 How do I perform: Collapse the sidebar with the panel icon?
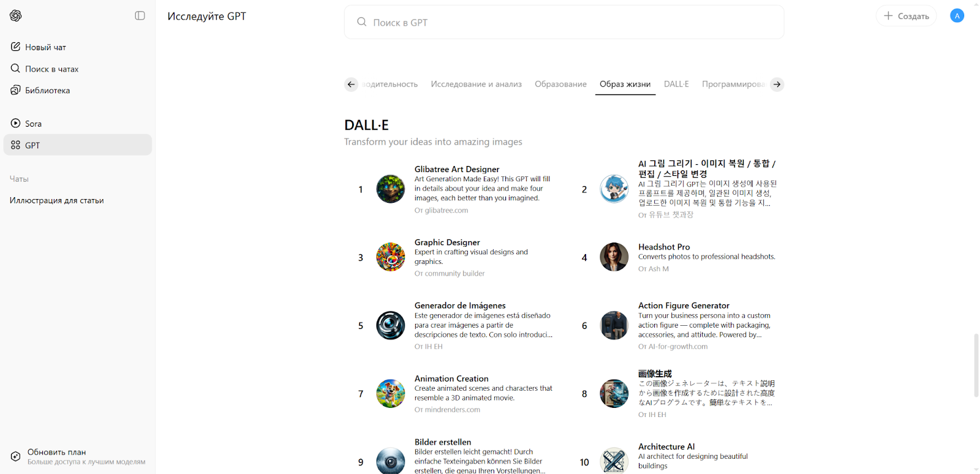tap(140, 16)
